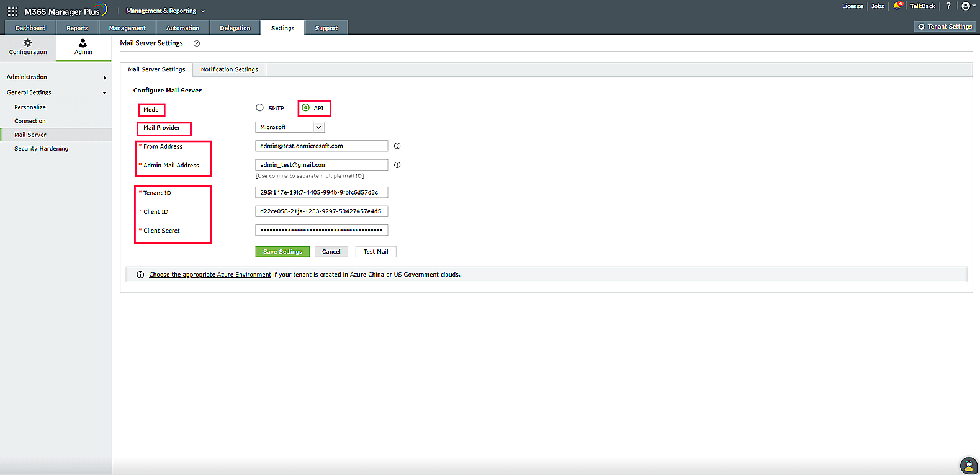Click help icon next to From Address field

pyautogui.click(x=397, y=146)
